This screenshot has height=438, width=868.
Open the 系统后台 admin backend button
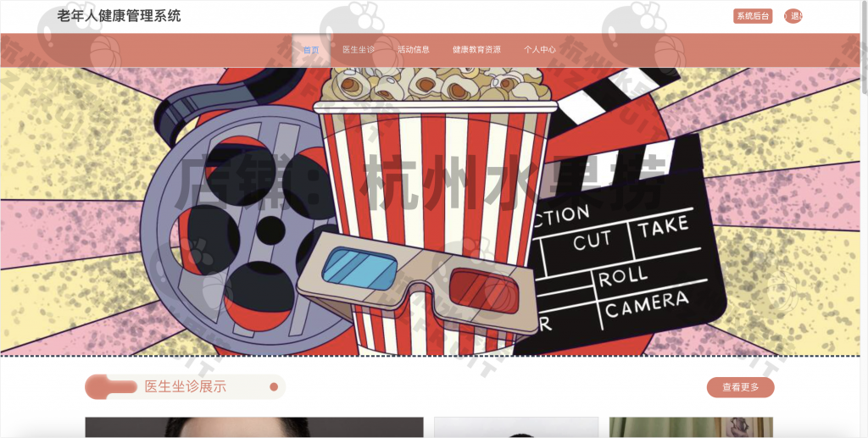point(753,16)
